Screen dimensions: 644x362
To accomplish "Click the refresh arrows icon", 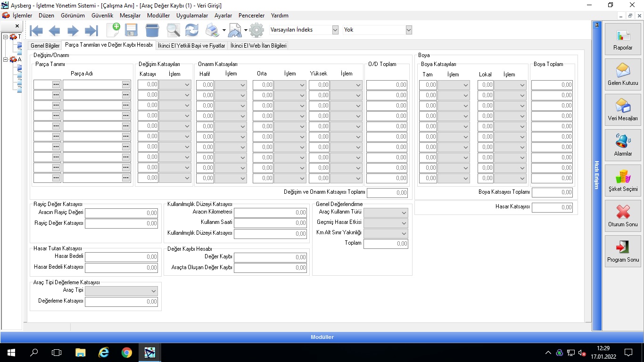I will tap(191, 30).
